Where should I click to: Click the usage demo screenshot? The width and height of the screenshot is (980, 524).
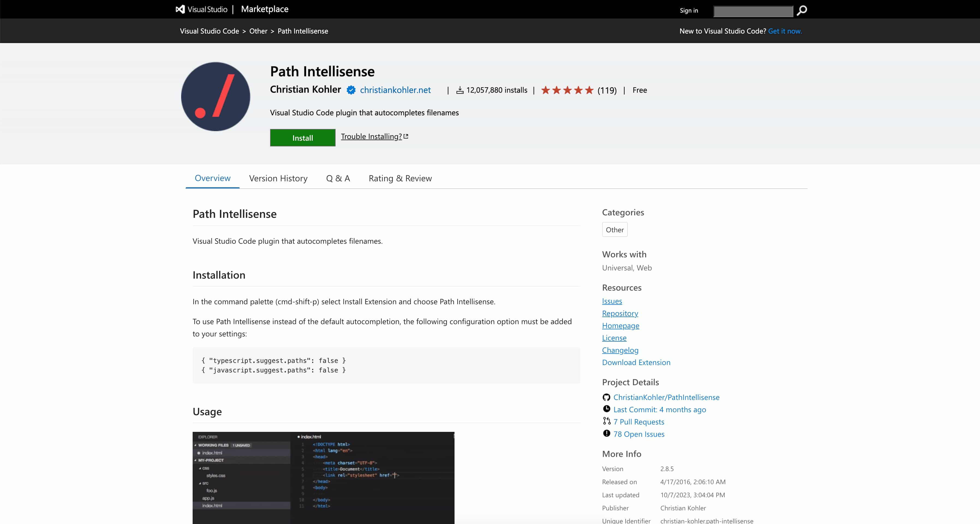323,478
